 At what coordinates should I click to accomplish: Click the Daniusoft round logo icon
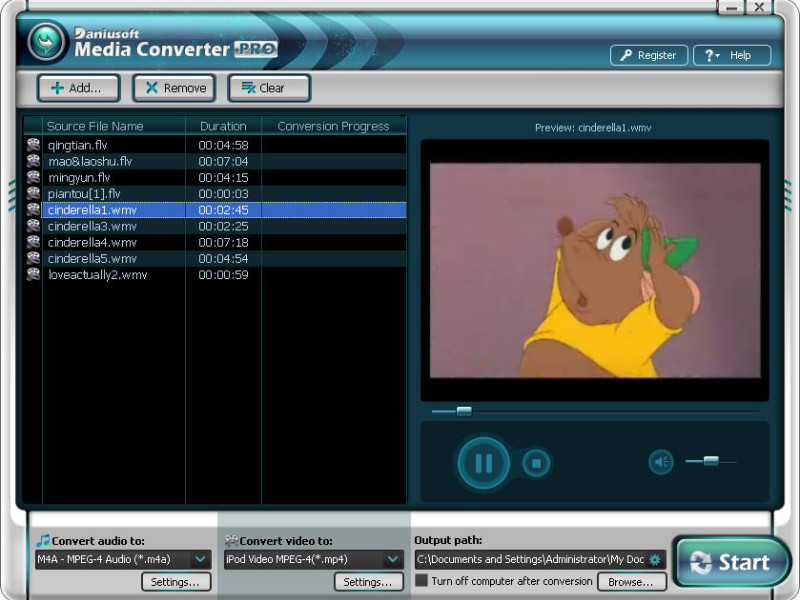click(46, 41)
